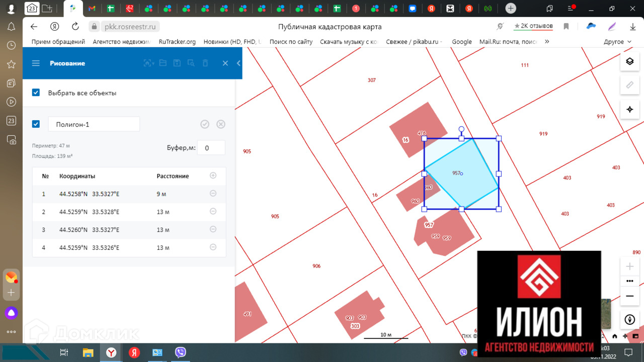Click the locate position crosshair button
644x362 pixels.
(629, 109)
